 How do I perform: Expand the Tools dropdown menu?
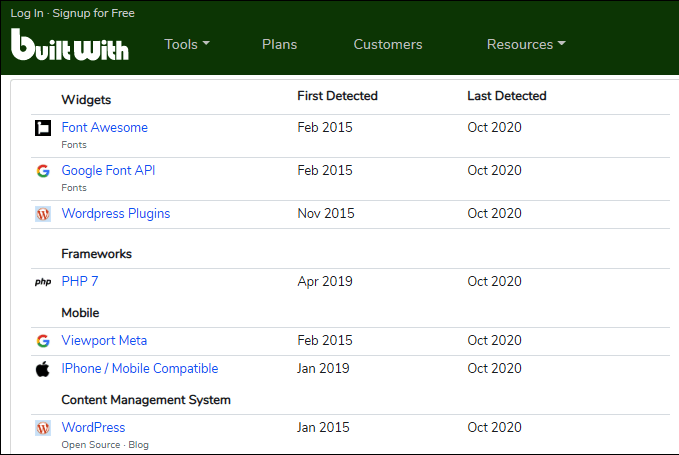click(187, 44)
